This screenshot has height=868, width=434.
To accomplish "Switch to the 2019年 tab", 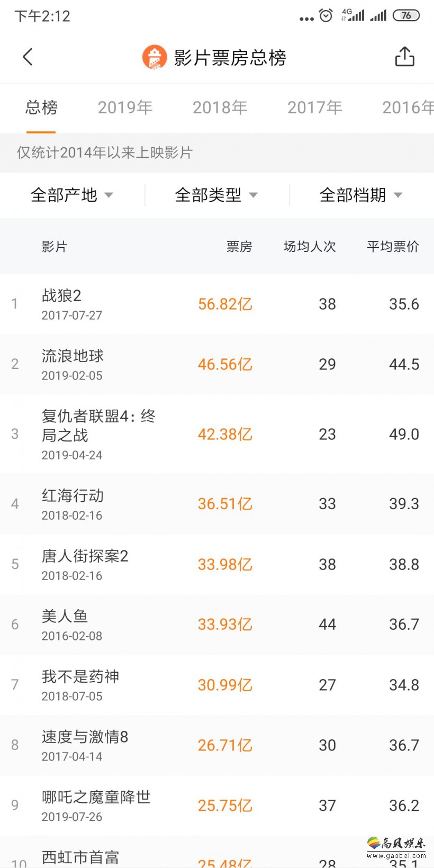I will coord(125,107).
